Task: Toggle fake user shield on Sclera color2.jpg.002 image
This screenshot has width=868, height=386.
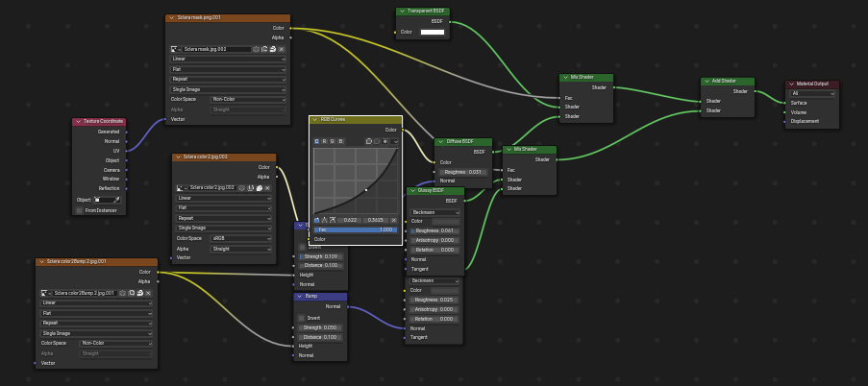Action: click(x=242, y=188)
